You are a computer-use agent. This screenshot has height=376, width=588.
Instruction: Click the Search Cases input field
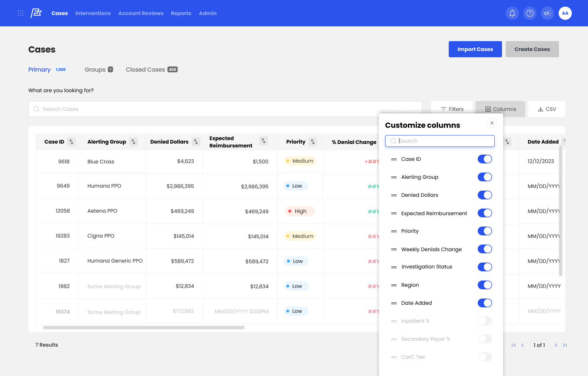(x=225, y=109)
